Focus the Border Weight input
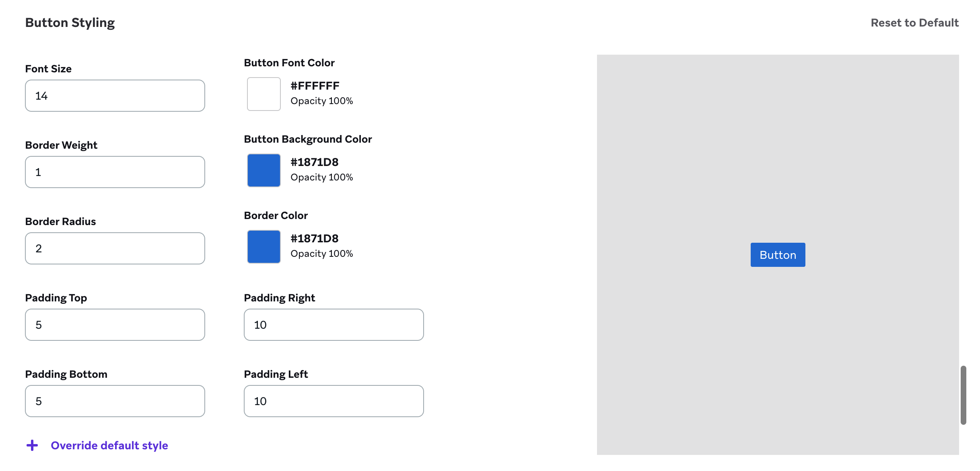 point(115,172)
